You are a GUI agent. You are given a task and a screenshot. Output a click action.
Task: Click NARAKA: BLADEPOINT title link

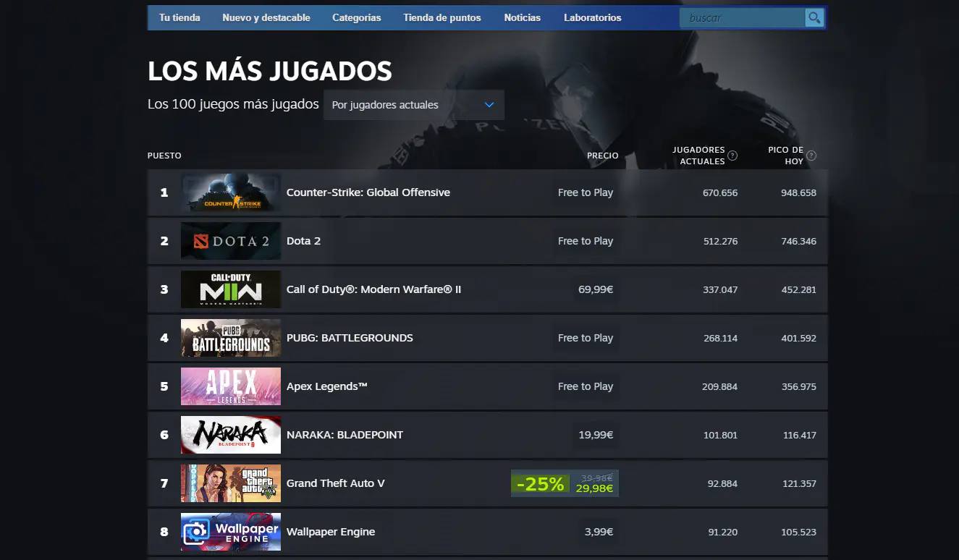345,435
